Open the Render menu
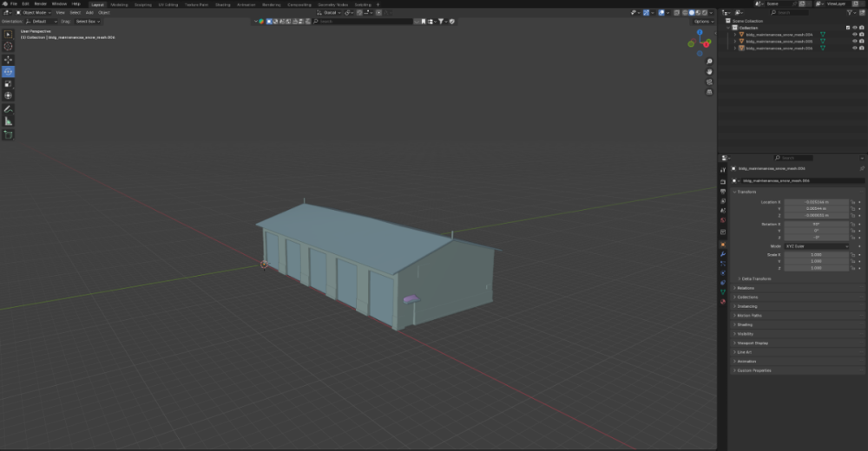Screen dimensions: 868x451 (x=40, y=4)
